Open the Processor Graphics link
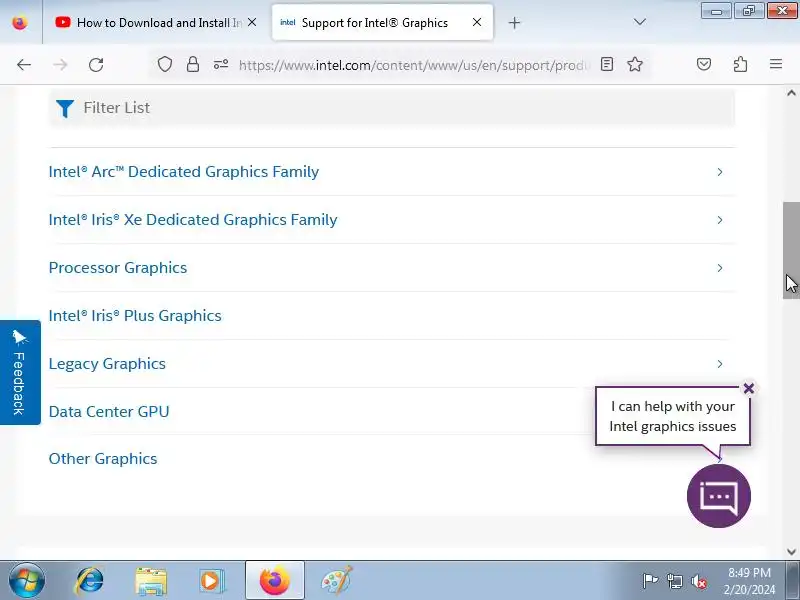Viewport: 800px width, 600px height. tap(118, 268)
